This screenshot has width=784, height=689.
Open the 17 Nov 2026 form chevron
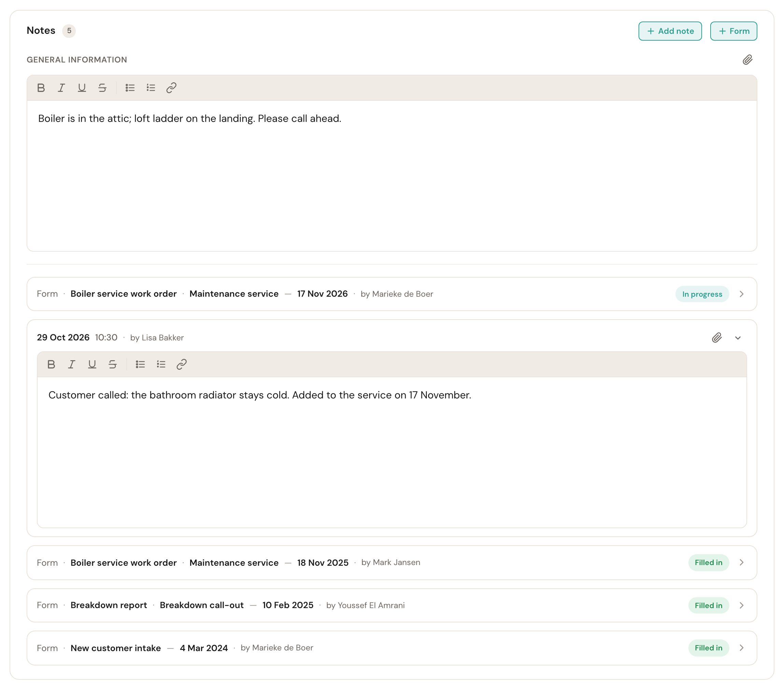pyautogui.click(x=741, y=294)
